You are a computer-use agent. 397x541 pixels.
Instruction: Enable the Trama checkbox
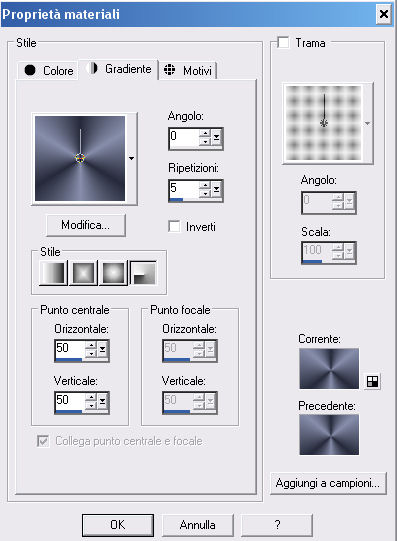[x=283, y=43]
